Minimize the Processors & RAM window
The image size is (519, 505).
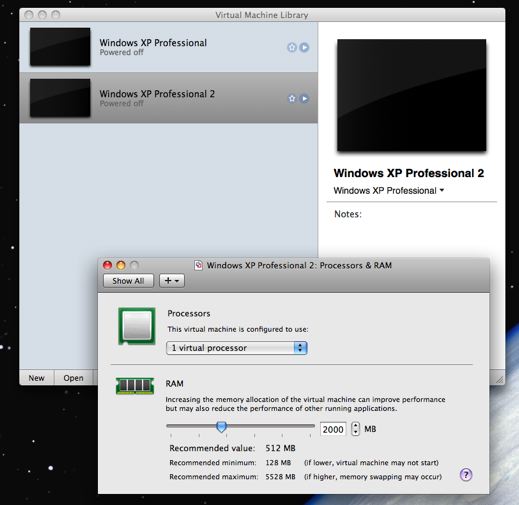point(121,265)
